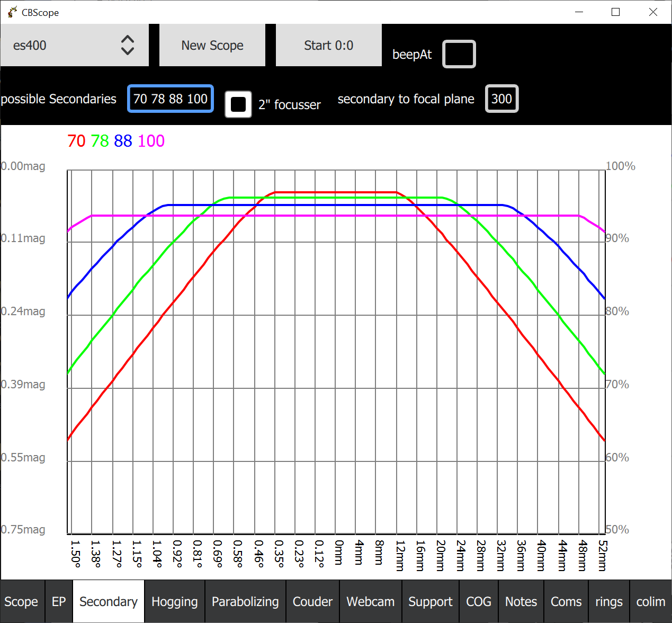Select the rings tab

pyautogui.click(x=609, y=601)
